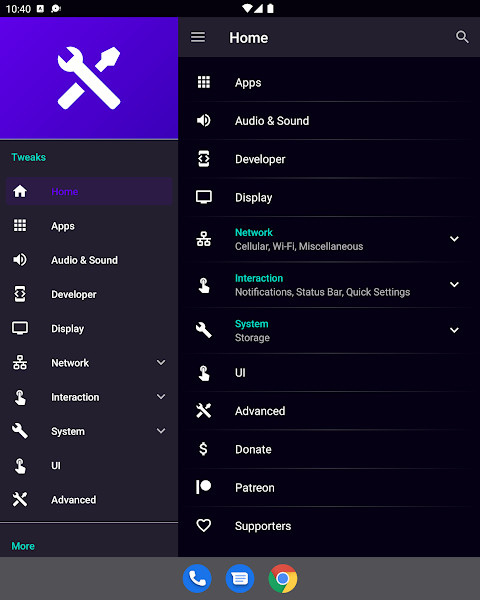This screenshot has height=600, width=480.
Task: Click the Developer icon in main list
Action: click(x=204, y=159)
